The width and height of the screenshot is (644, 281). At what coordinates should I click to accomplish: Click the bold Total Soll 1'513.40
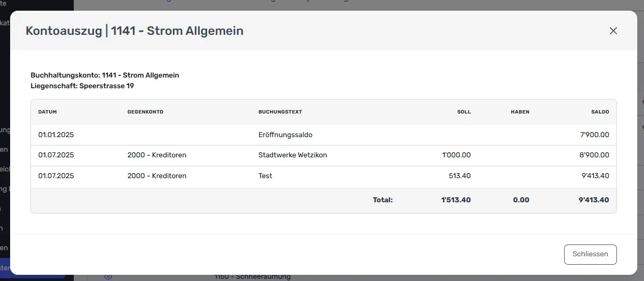pyautogui.click(x=455, y=200)
